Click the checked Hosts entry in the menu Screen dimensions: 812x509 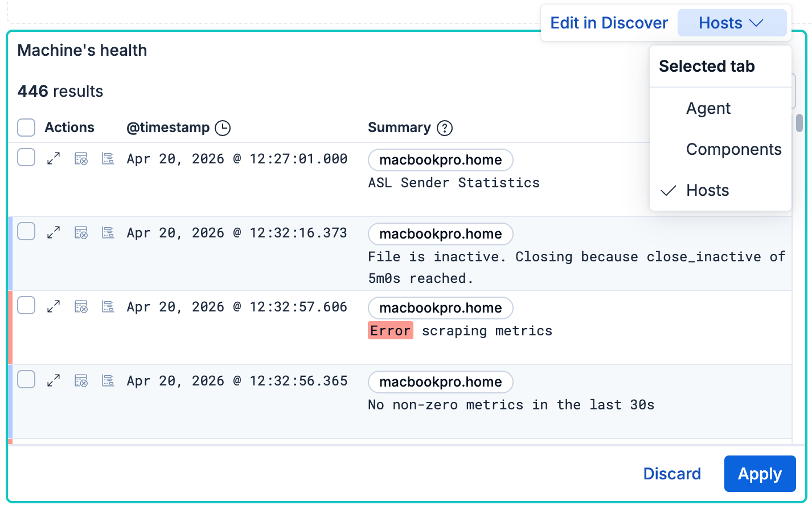click(x=707, y=190)
